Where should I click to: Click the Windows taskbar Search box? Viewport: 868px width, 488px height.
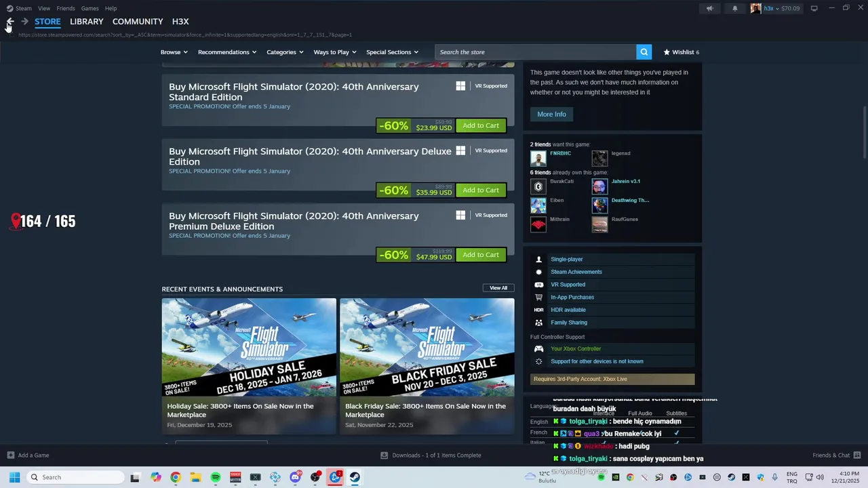tap(75, 477)
